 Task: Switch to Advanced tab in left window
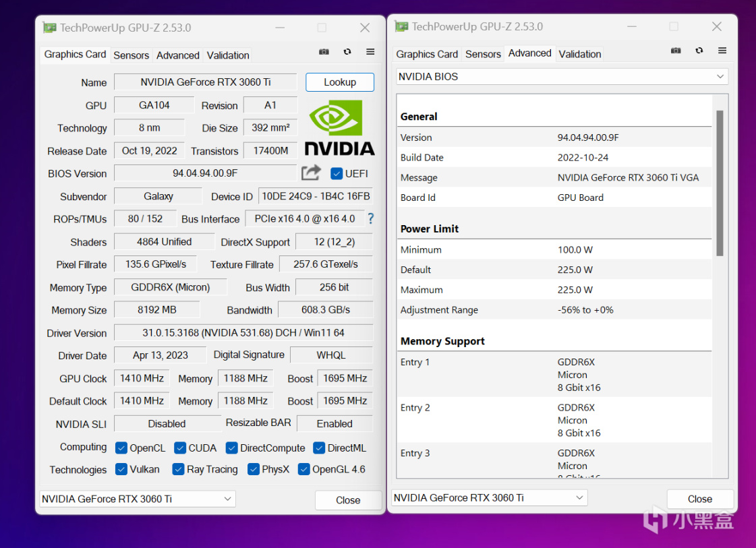point(177,55)
